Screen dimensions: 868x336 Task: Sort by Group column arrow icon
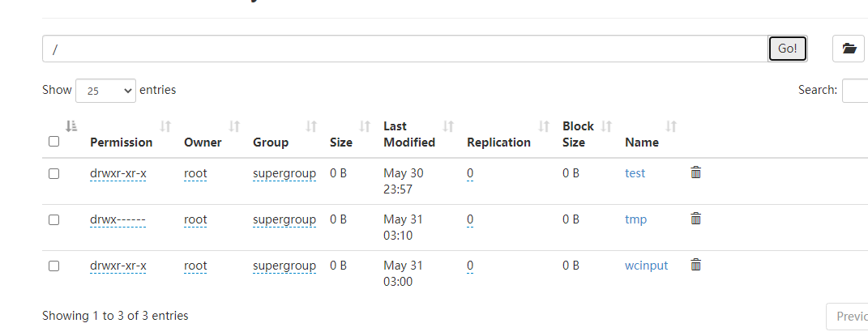click(x=311, y=126)
